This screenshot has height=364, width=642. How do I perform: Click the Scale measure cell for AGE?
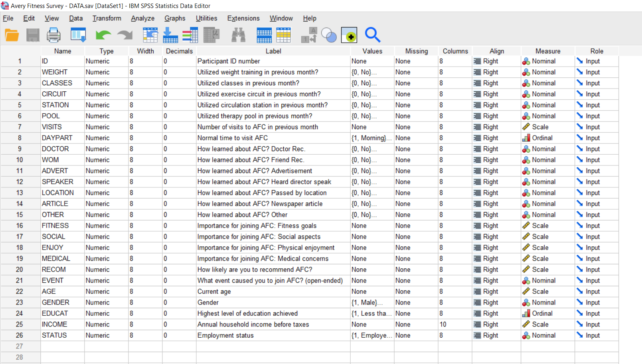tap(548, 291)
